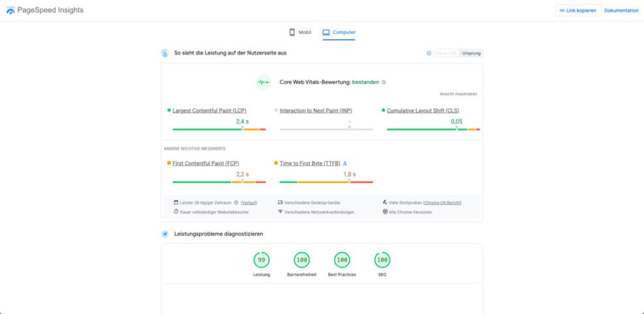The image size is (644, 314).
Task: Click the green dot before Cumulative Layout Shift
Action: tap(383, 110)
